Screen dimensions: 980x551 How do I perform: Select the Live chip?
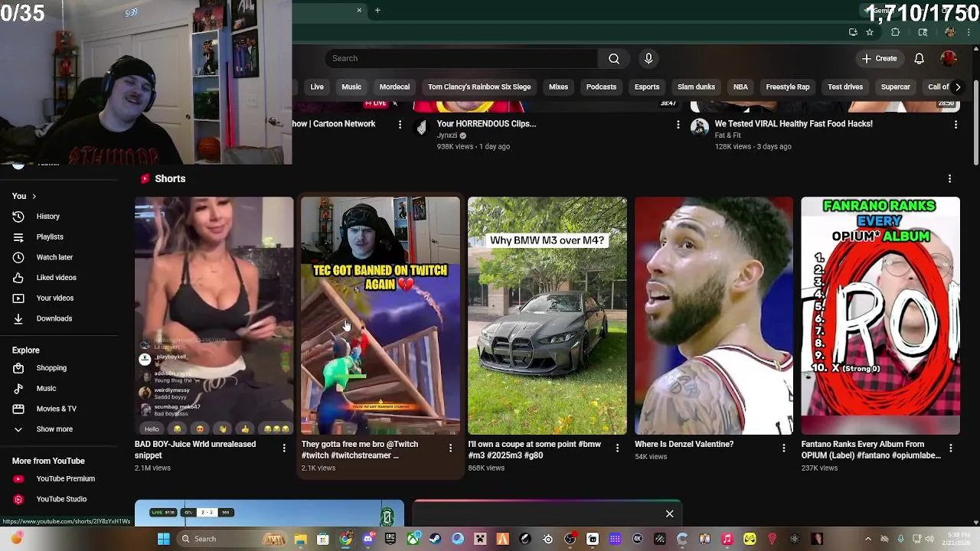(317, 86)
